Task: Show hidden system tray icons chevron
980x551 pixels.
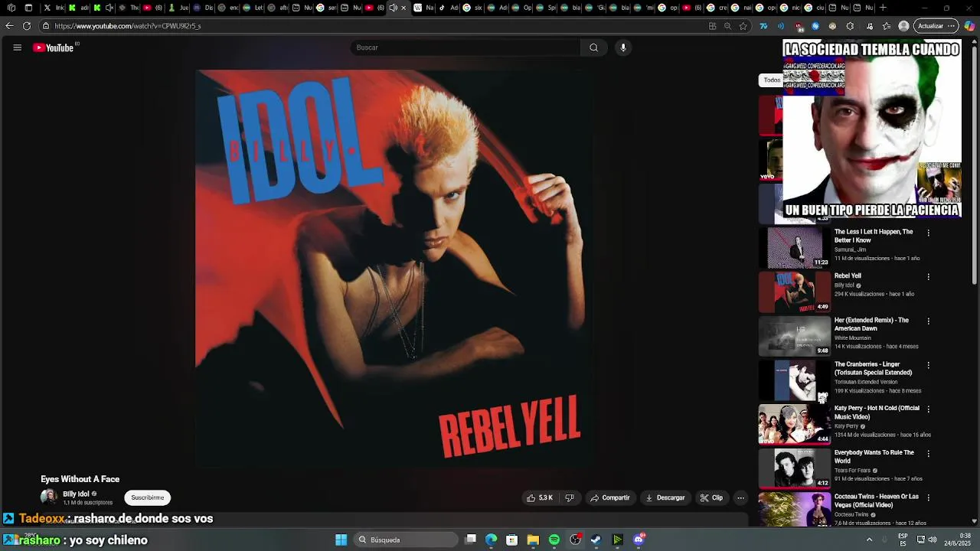Action: click(869, 540)
